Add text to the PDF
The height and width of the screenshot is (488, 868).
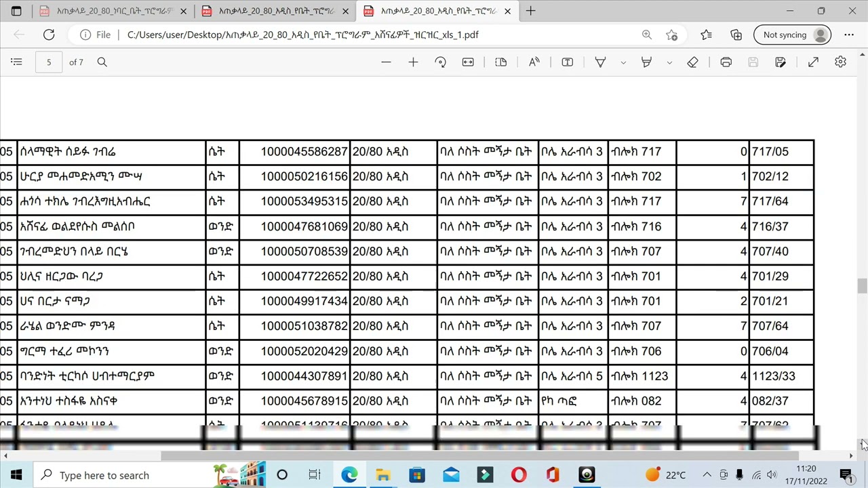[x=568, y=62]
